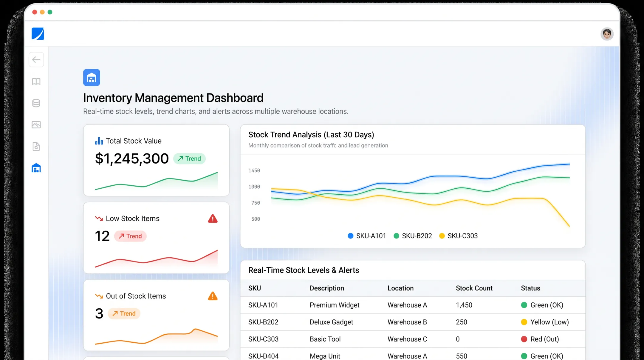Click the Real-Time Stock Levels & Alerts heading
644x360 pixels.
tap(304, 270)
